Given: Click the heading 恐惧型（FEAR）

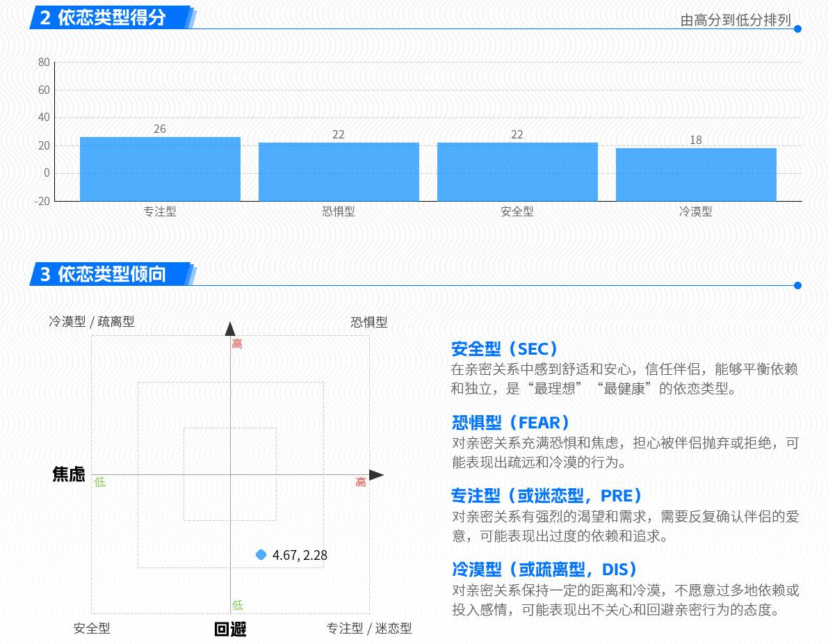Looking at the screenshot, I should [511, 422].
